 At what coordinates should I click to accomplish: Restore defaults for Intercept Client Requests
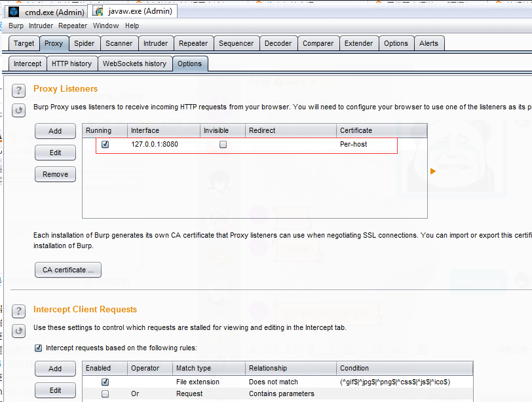pos(18,331)
